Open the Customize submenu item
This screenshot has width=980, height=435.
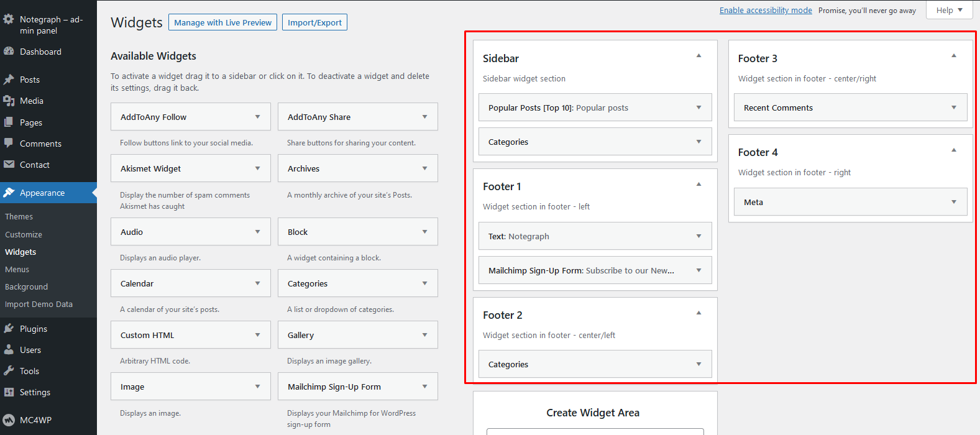pos(24,234)
